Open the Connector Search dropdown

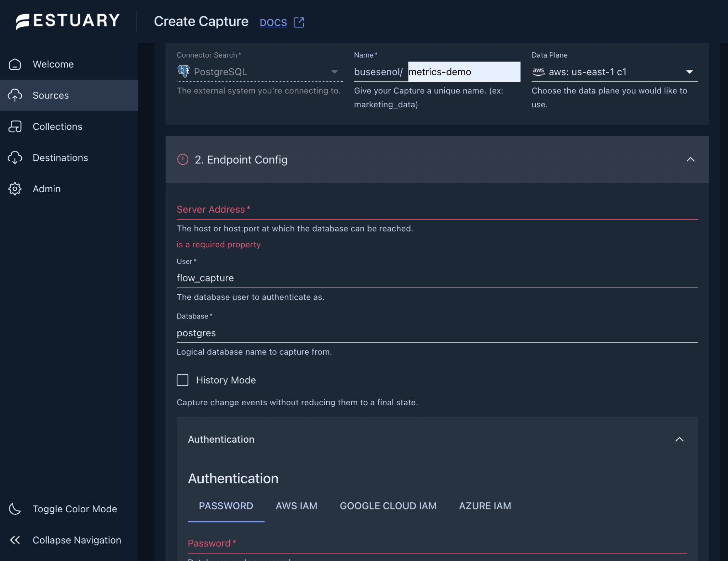click(x=334, y=71)
